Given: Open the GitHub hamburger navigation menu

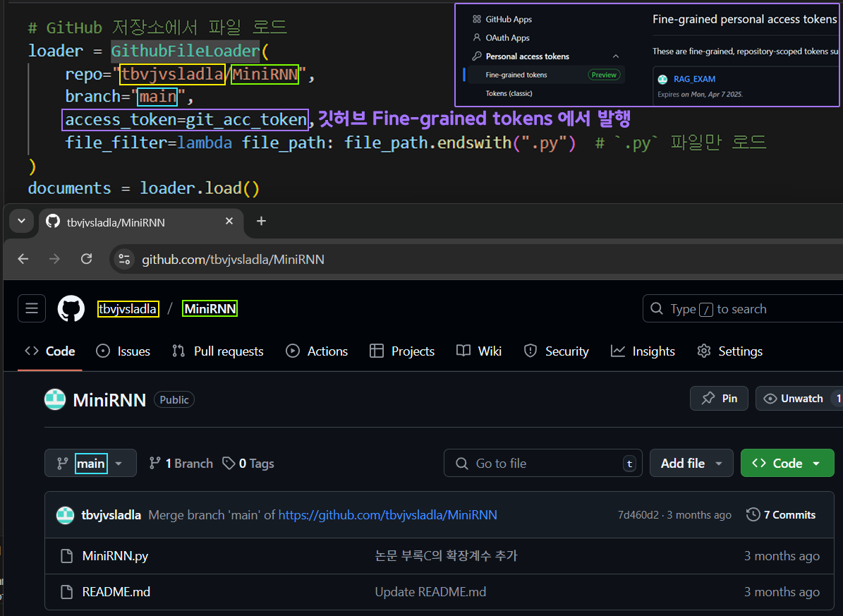Looking at the screenshot, I should 31,308.
